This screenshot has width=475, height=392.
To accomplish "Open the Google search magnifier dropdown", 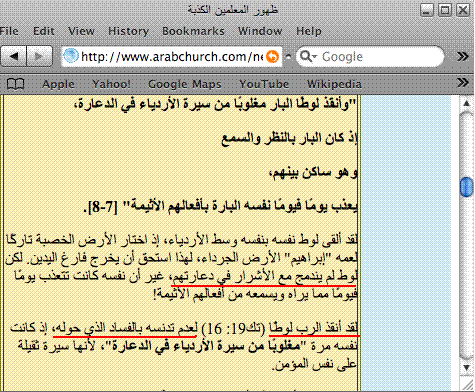I will coord(308,57).
